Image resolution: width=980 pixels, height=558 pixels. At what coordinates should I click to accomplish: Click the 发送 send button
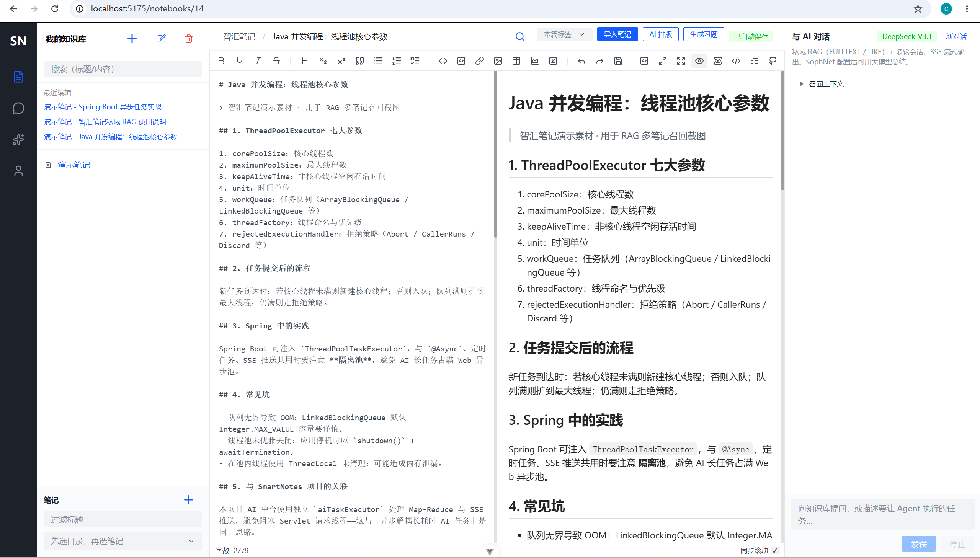click(x=919, y=544)
